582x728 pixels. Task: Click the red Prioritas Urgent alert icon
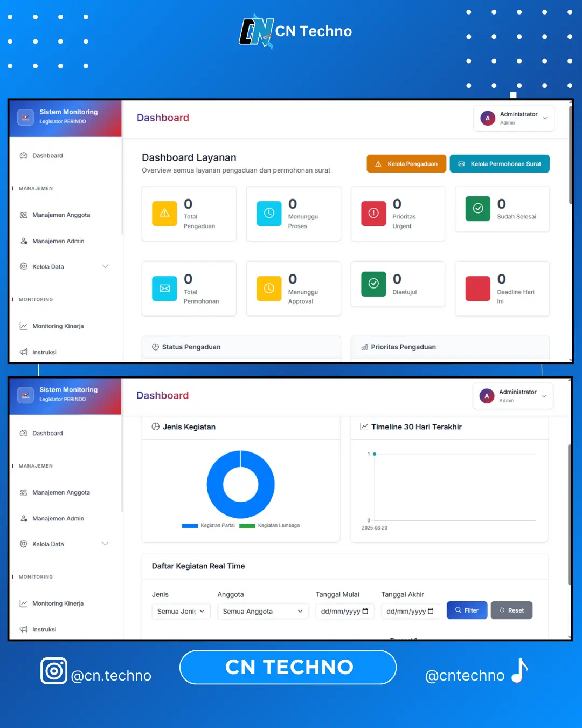373,213
